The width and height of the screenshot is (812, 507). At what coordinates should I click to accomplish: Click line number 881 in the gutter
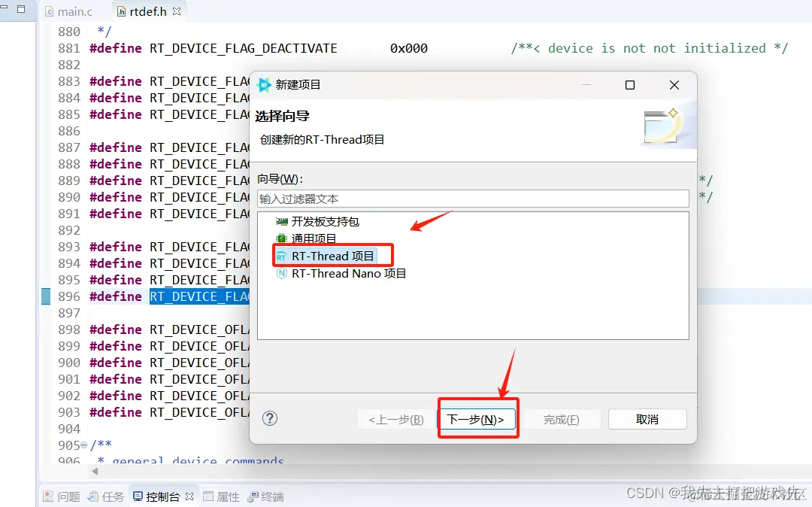coord(69,48)
